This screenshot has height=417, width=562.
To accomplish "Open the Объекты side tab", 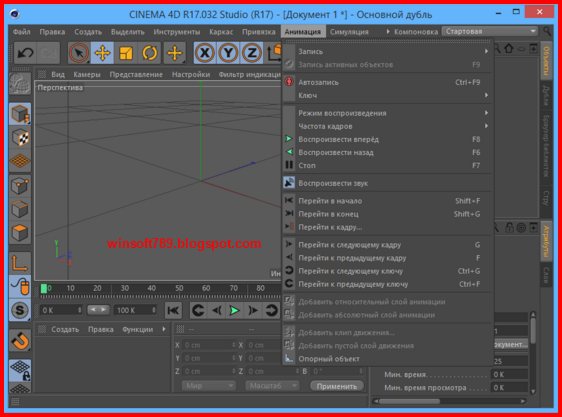I will [546, 61].
